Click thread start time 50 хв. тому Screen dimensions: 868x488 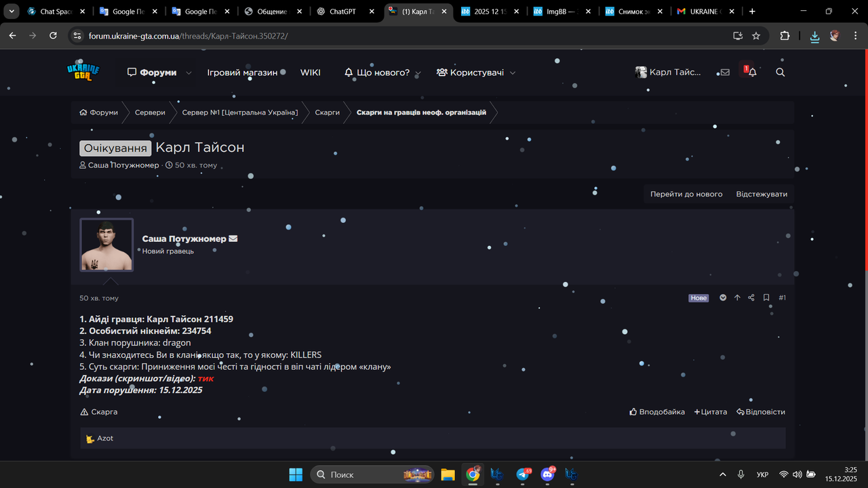click(x=196, y=165)
